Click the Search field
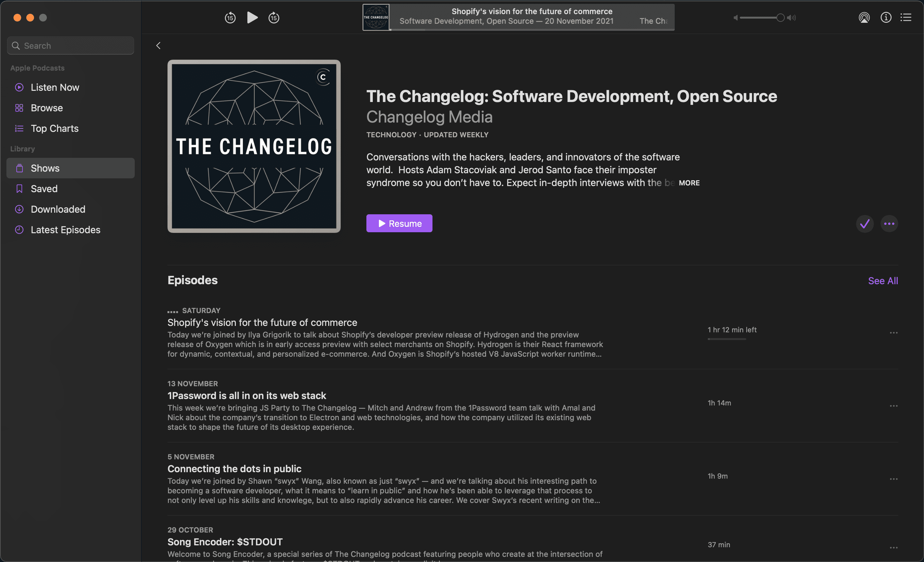 71,46
